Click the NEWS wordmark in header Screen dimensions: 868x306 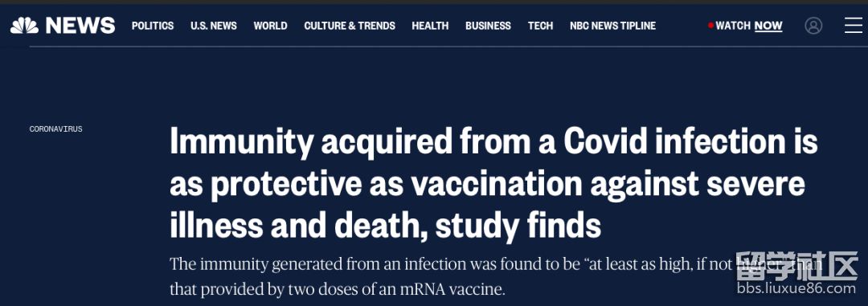(80, 26)
